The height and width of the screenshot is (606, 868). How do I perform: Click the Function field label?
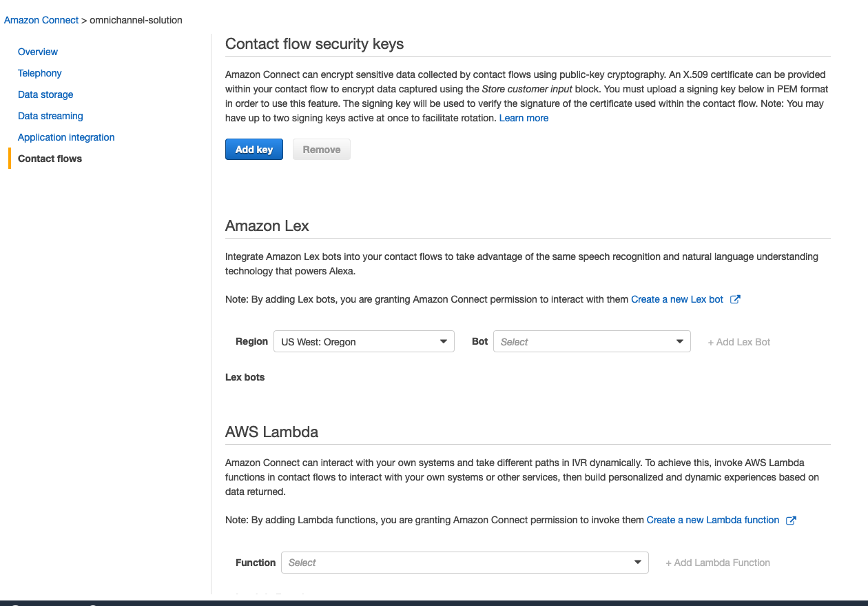256,563
